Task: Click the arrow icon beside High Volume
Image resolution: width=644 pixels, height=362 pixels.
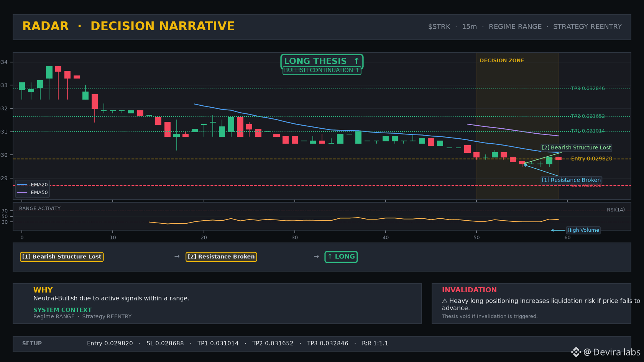Action: coord(558,230)
